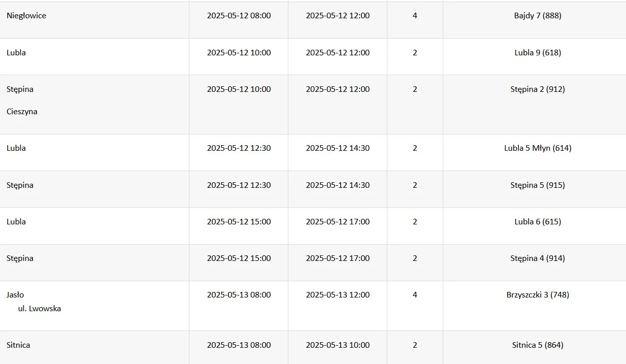626x364 pixels.
Task: Select Stępina 4 (914) station cell
Action: point(538,258)
